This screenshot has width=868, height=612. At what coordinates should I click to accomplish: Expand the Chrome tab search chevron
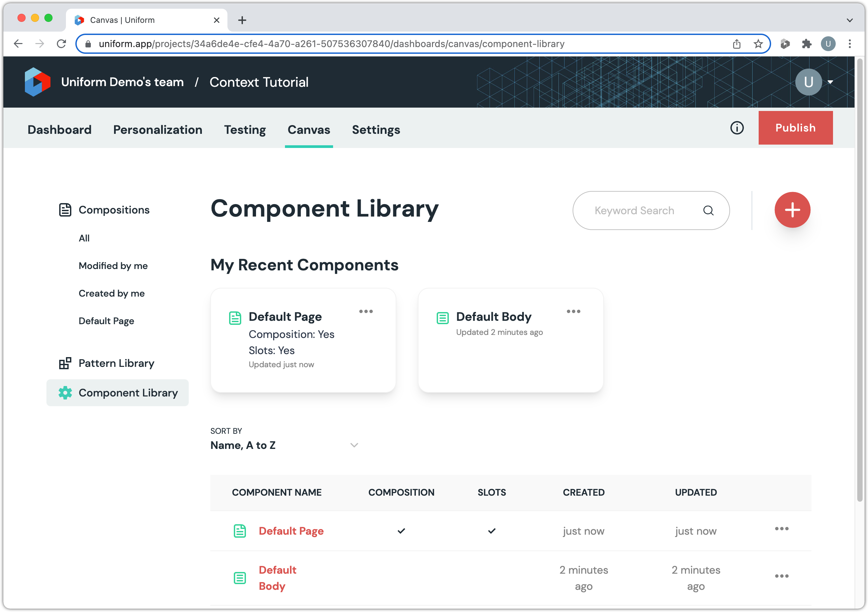point(849,20)
